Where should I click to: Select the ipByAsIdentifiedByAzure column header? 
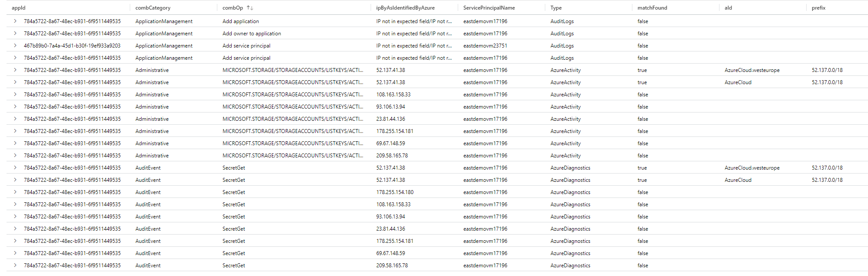coord(405,8)
